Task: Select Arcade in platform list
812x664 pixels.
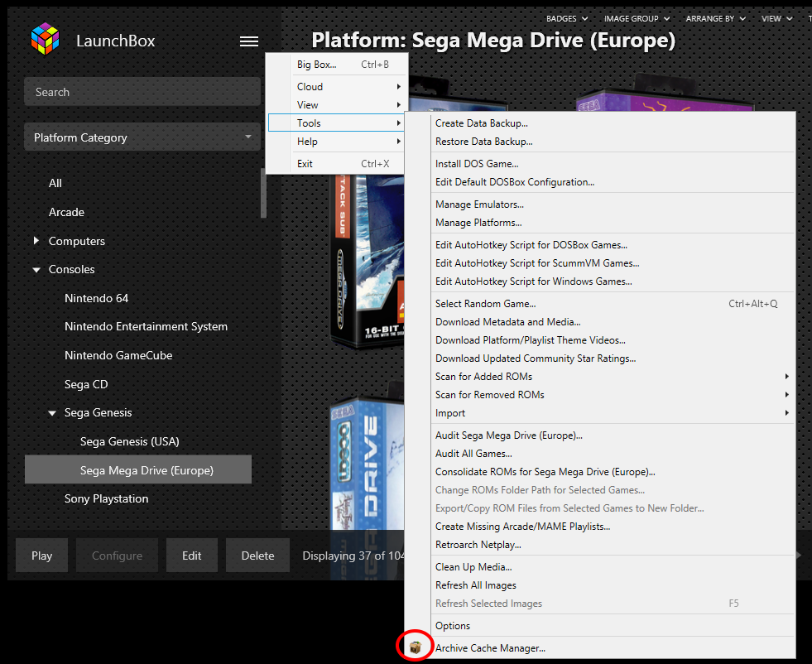Action: (66, 212)
